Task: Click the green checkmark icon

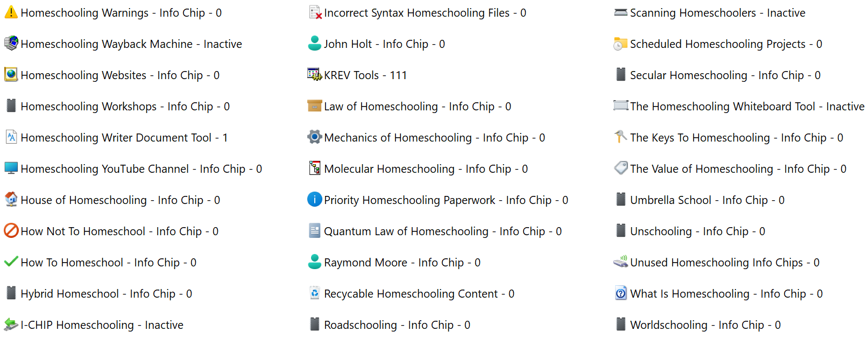Action: 11,262
